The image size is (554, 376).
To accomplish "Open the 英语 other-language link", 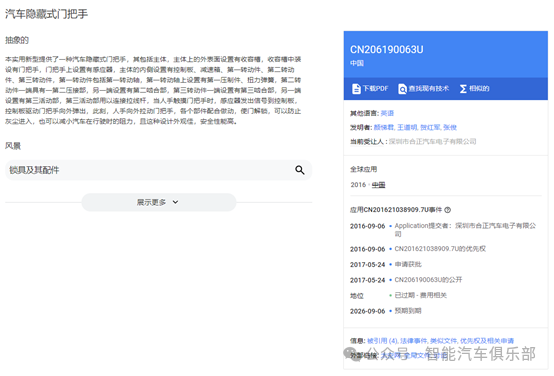I will (387, 113).
